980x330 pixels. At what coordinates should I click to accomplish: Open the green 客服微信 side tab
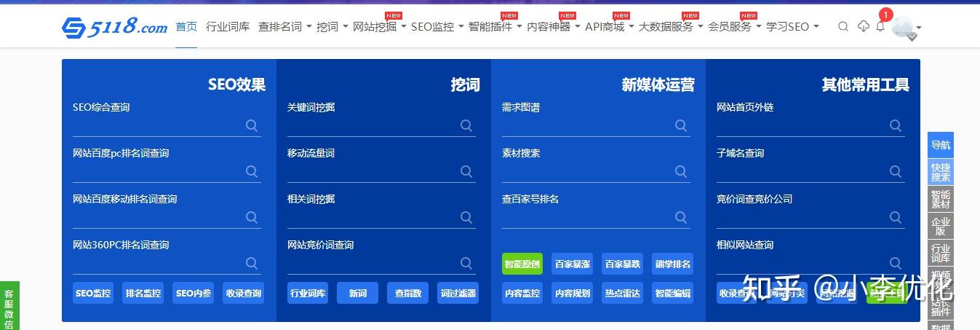tap(9, 306)
